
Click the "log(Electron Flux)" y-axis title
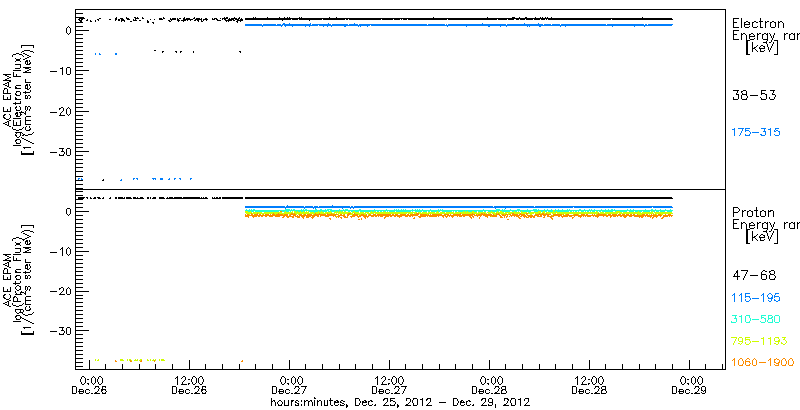[19, 98]
